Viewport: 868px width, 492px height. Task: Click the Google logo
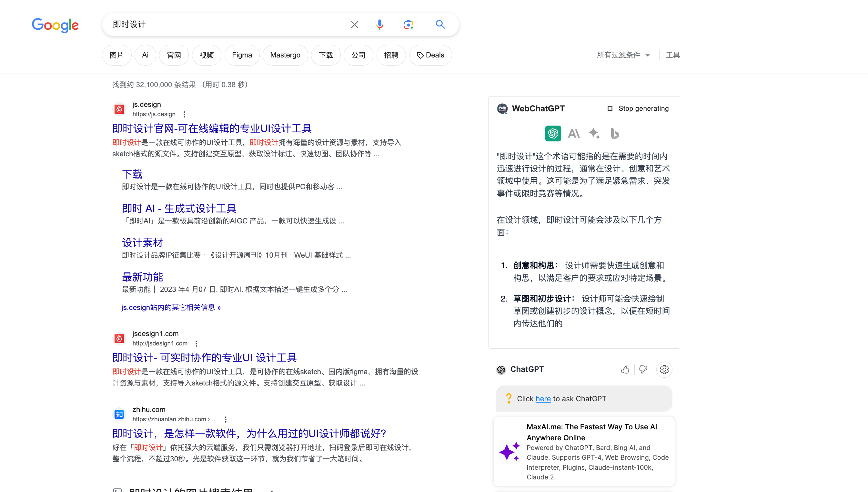[56, 25]
